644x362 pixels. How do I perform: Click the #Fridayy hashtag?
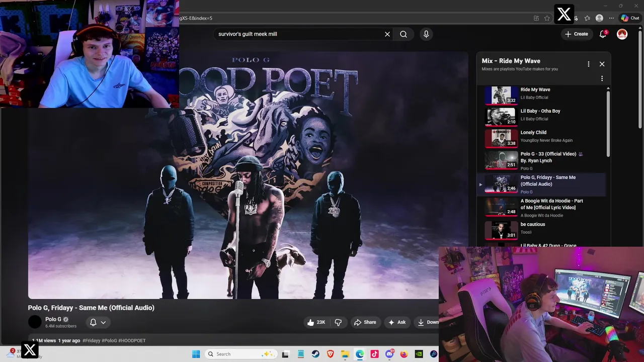tap(91, 340)
